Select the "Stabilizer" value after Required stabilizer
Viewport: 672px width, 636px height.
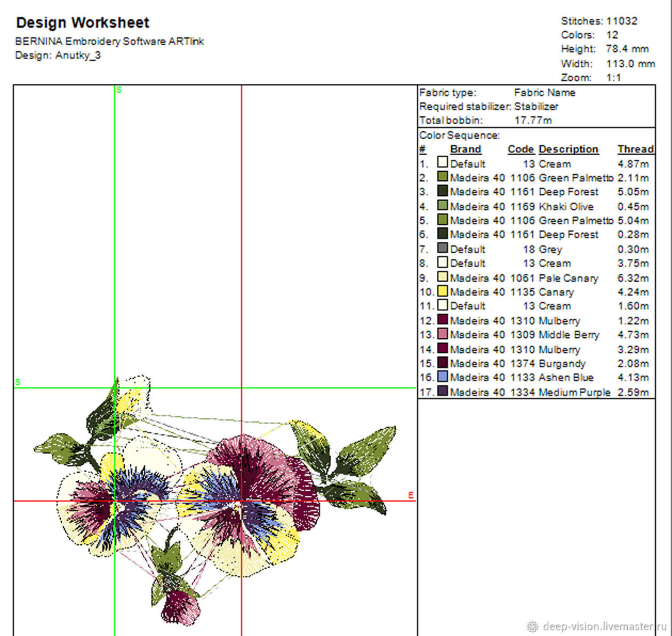[x=536, y=106]
